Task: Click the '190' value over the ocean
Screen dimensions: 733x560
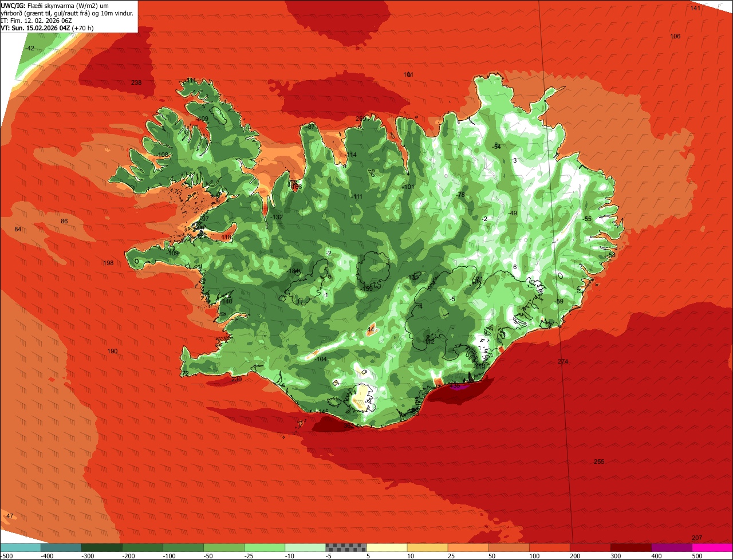Action: click(x=112, y=351)
